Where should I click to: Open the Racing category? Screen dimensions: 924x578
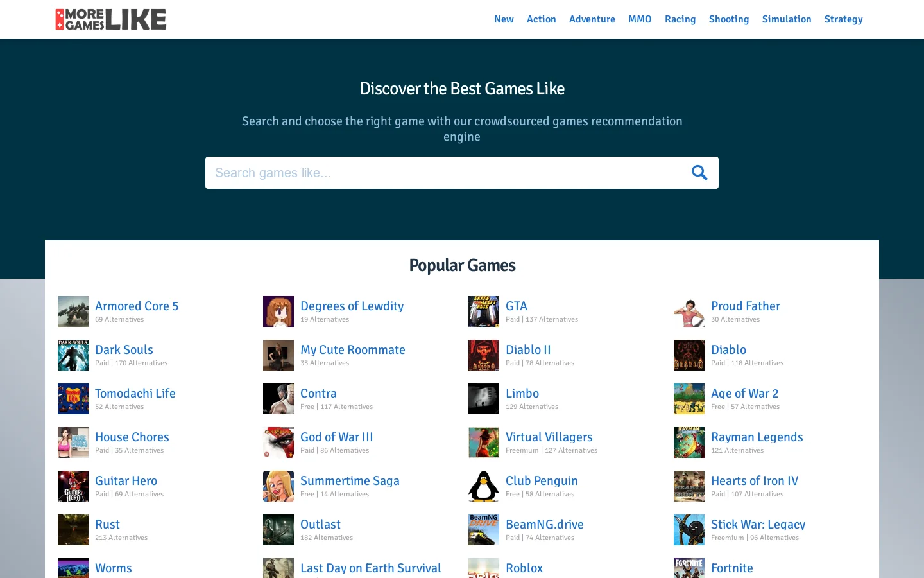(x=680, y=19)
